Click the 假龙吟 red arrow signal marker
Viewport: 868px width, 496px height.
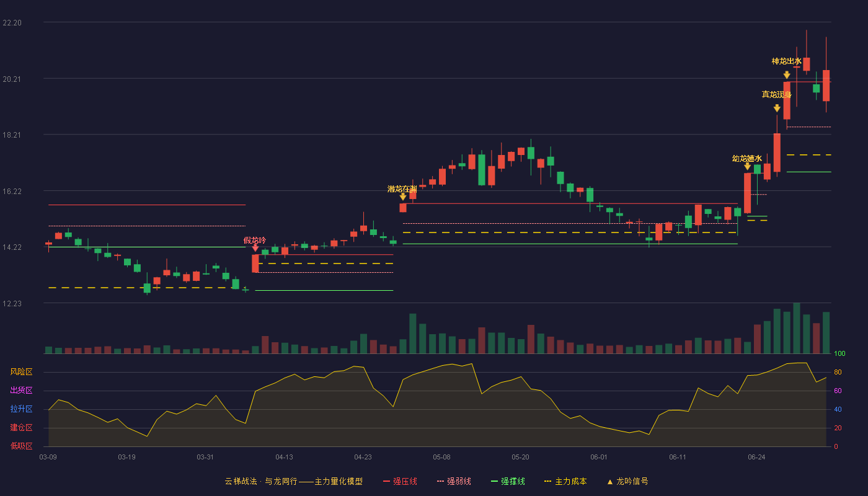click(x=255, y=247)
